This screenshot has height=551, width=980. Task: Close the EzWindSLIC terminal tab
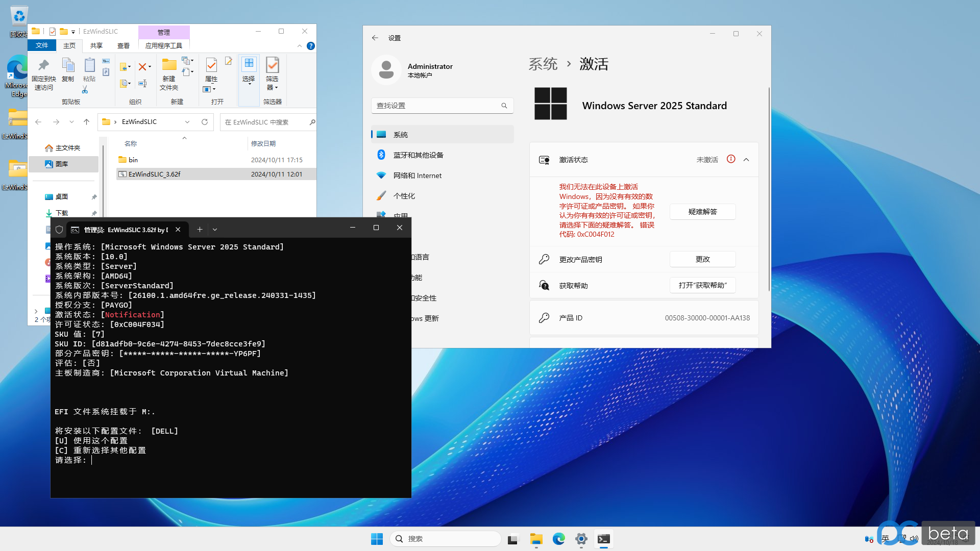point(178,230)
